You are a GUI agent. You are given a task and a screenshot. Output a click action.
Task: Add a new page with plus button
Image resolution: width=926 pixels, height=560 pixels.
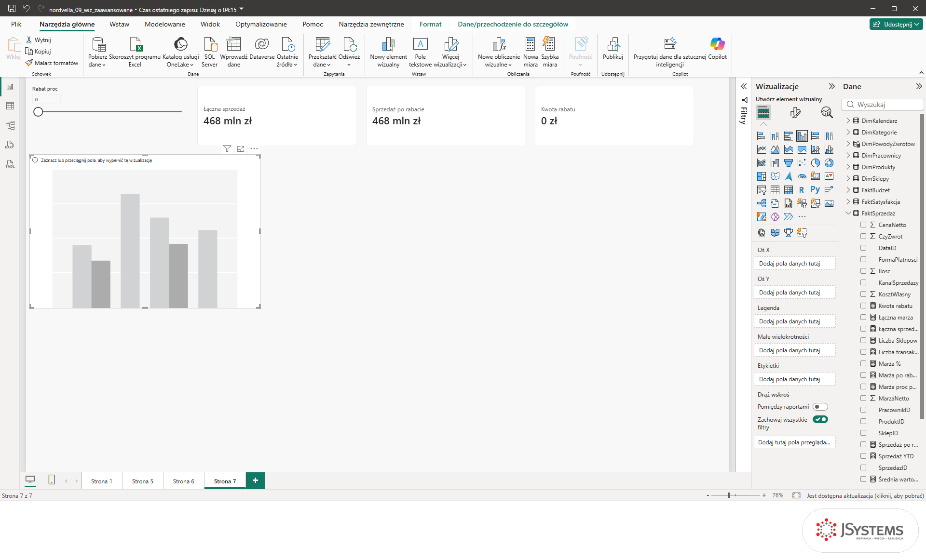tap(255, 480)
